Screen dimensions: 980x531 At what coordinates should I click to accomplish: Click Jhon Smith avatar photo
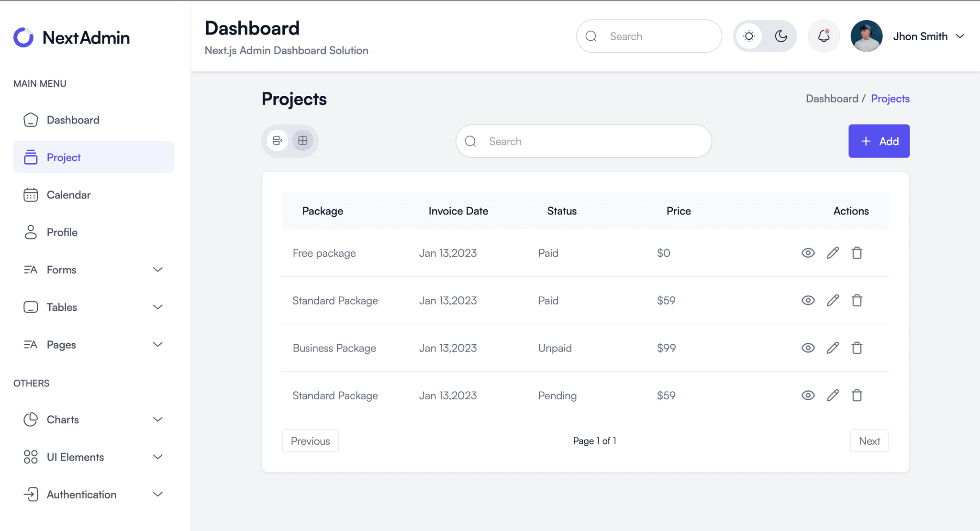tap(866, 36)
